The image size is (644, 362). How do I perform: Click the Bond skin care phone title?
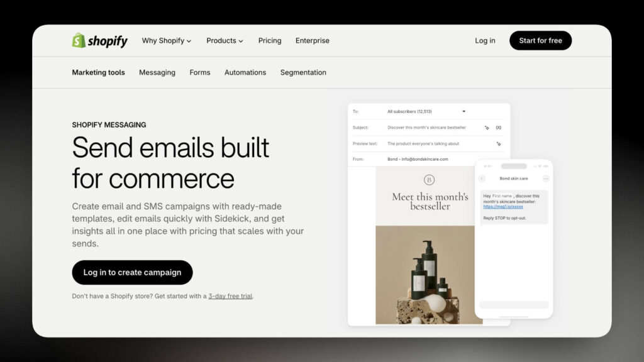[x=513, y=178]
